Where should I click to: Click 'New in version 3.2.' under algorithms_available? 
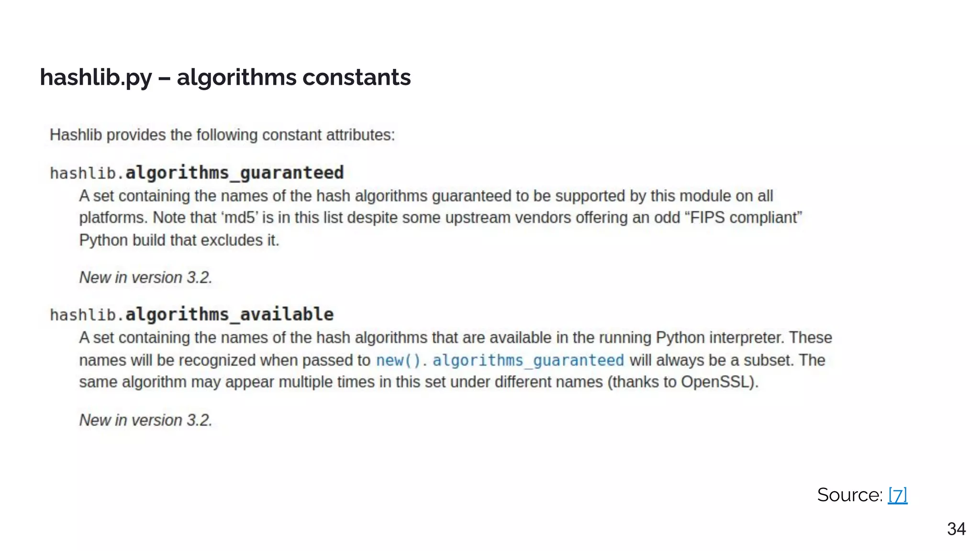click(x=145, y=420)
